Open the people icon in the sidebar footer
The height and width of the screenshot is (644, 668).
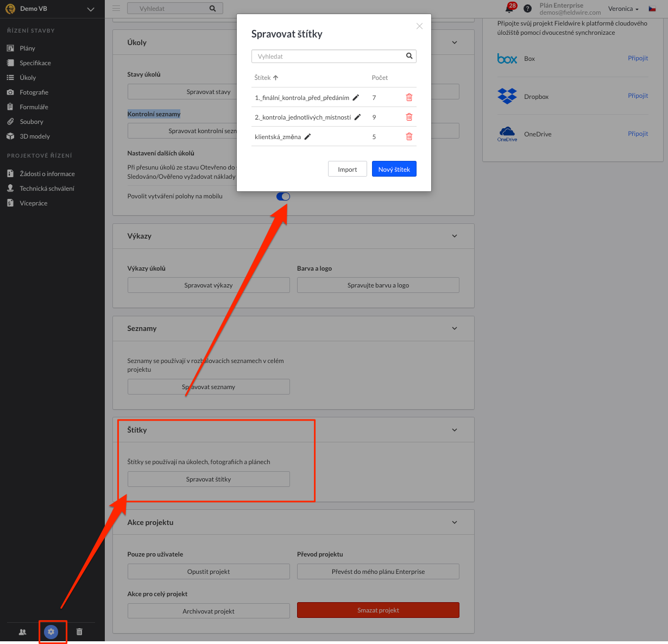click(22, 632)
